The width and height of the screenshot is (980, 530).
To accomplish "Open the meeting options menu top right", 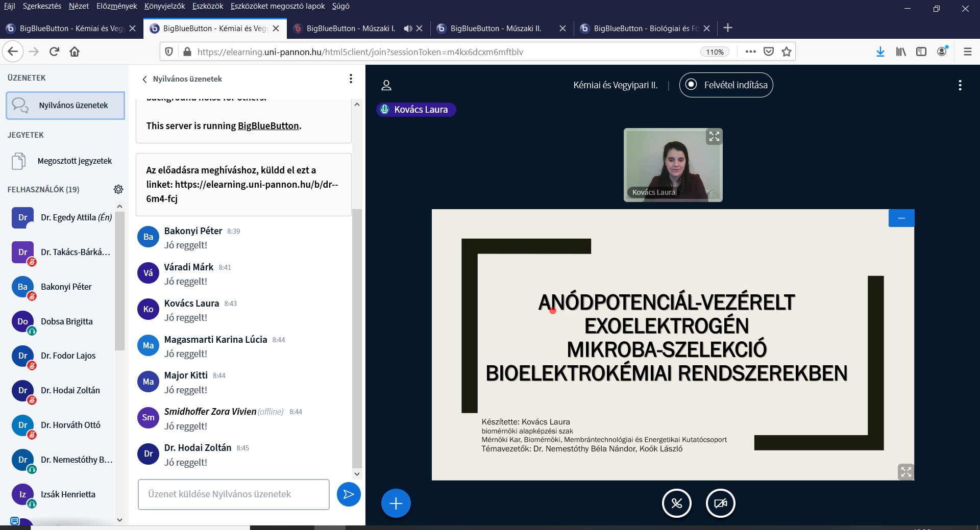I will [x=960, y=85].
